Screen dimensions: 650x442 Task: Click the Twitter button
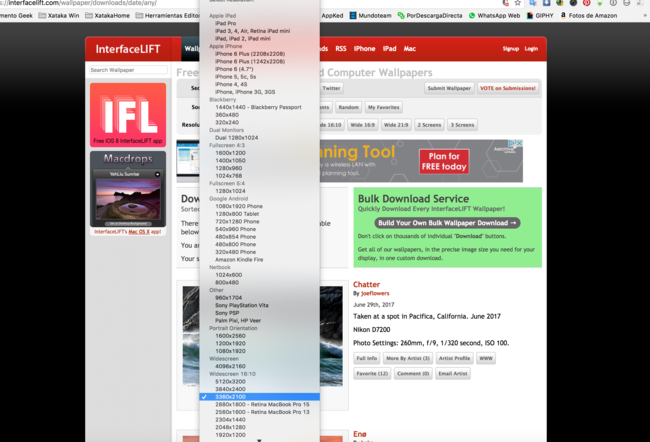(x=331, y=88)
